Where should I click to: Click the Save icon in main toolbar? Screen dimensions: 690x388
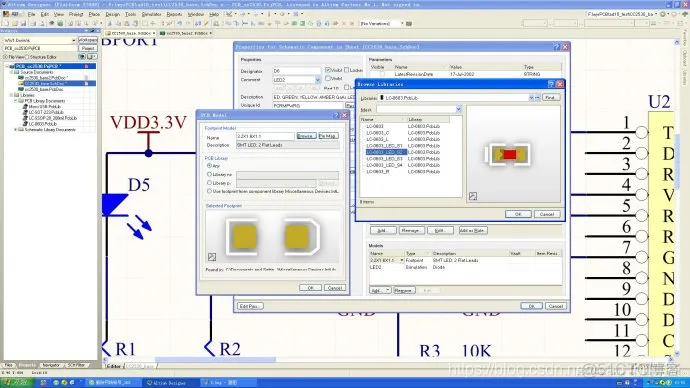[23, 23]
